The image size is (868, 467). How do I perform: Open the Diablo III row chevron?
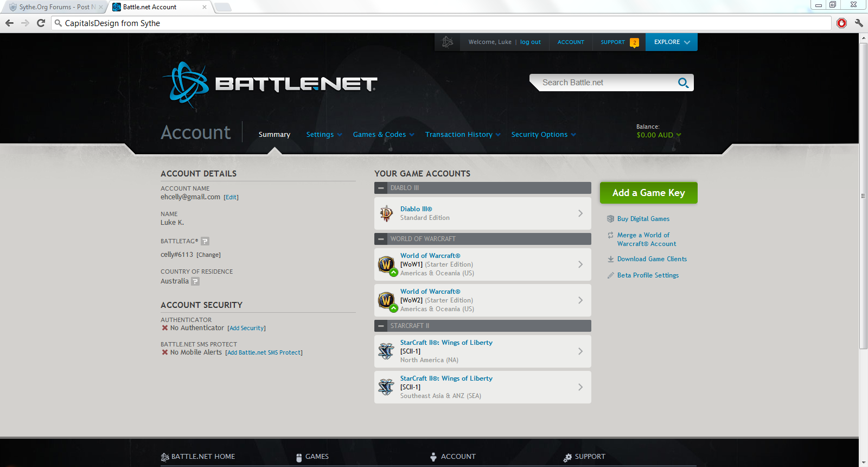pyautogui.click(x=580, y=213)
